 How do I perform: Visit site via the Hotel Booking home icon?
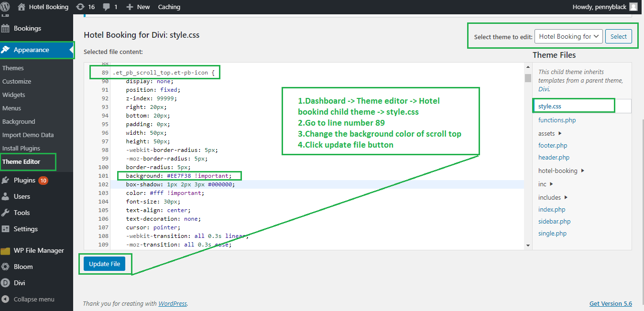tap(22, 7)
